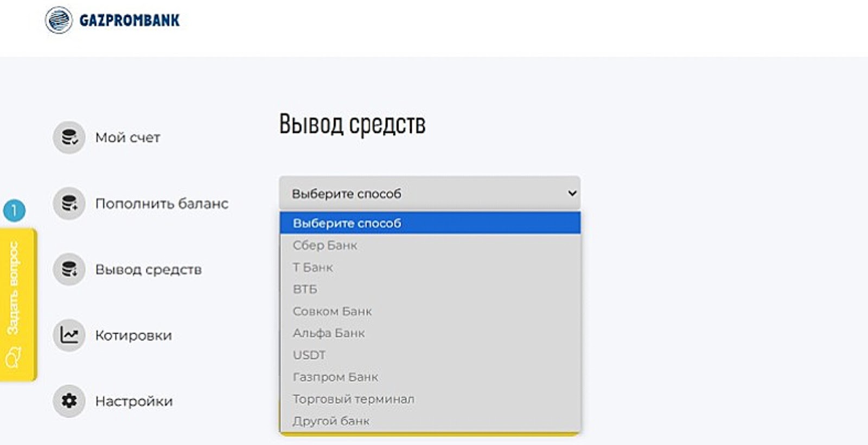Click the Пополнить баланс coins icon
The height and width of the screenshot is (445, 868).
(69, 204)
